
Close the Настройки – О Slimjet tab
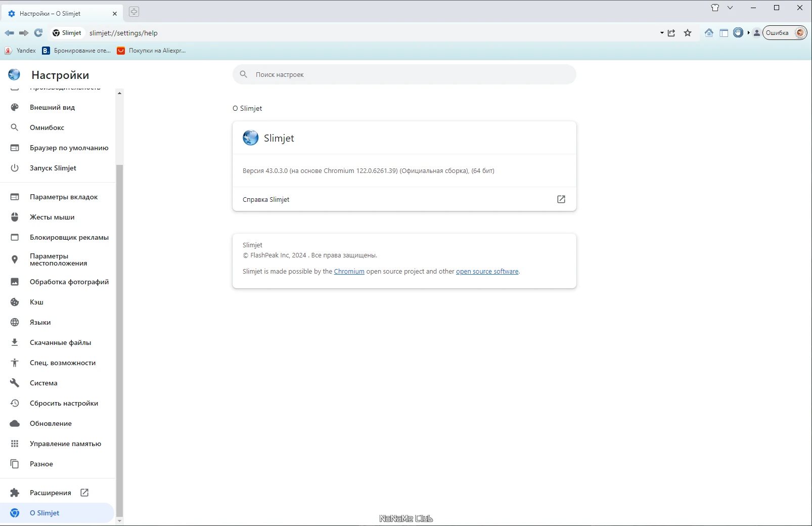[x=115, y=14]
